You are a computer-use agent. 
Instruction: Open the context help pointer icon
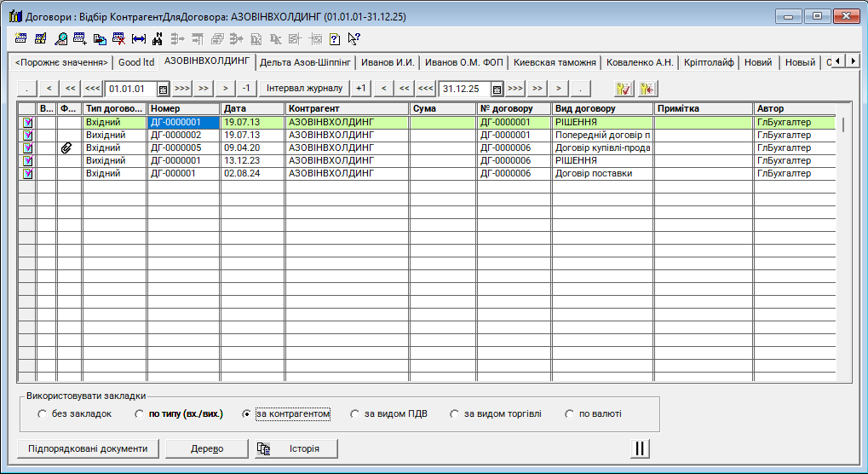point(354,38)
